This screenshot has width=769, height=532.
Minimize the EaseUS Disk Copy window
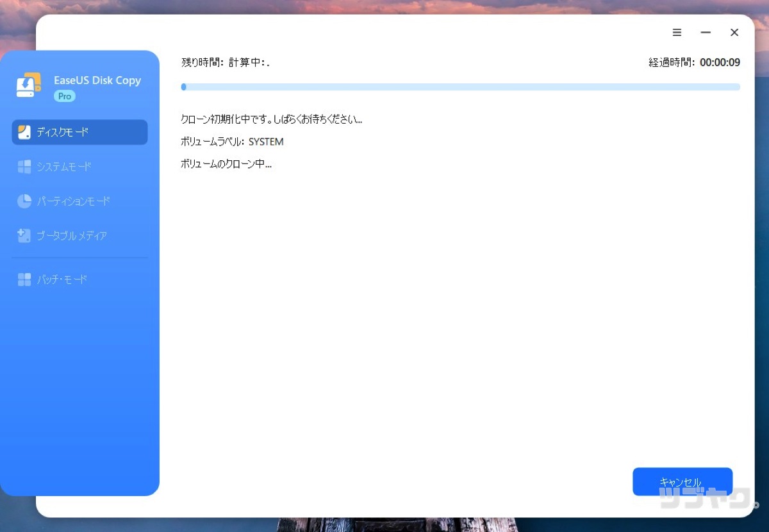(706, 32)
